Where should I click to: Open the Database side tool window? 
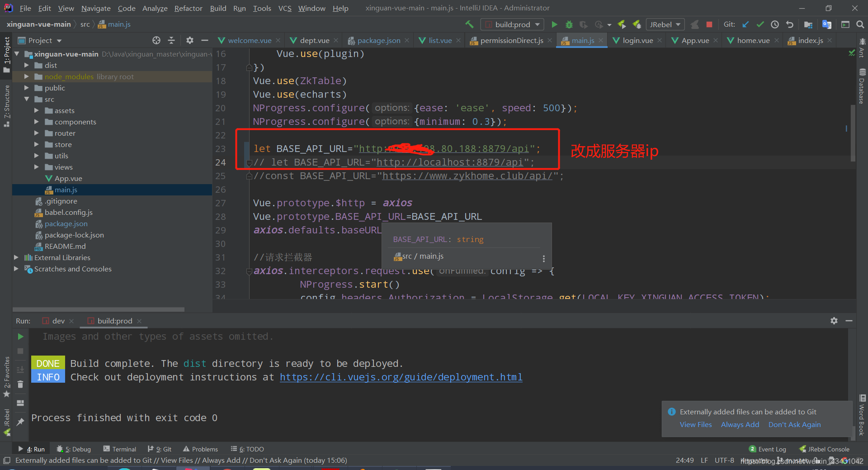(862, 86)
